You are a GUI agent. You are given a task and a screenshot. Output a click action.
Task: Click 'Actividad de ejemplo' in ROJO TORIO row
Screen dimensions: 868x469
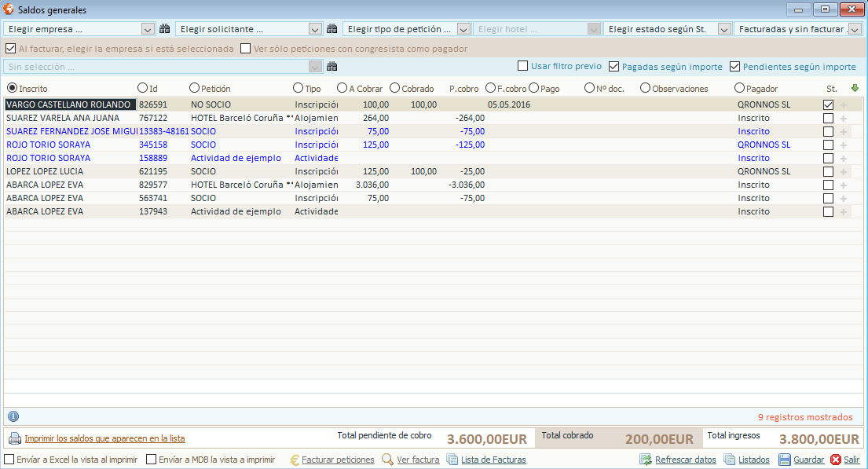click(236, 158)
